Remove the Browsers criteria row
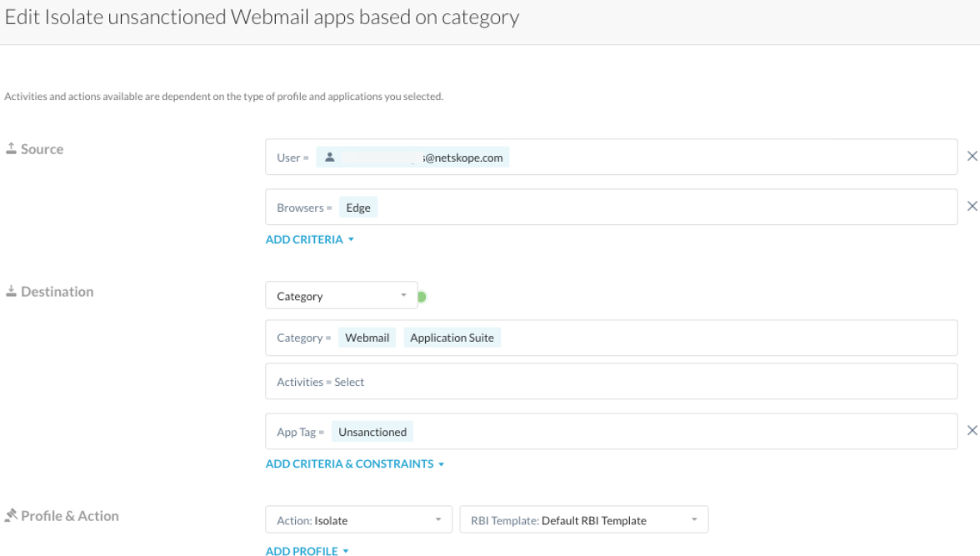 click(x=972, y=207)
